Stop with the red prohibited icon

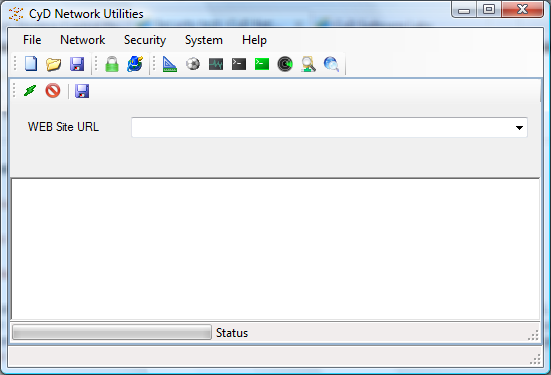coord(53,91)
